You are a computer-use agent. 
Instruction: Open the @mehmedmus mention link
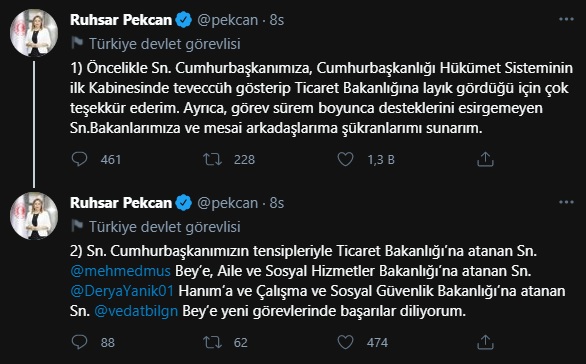pyautogui.click(x=120, y=271)
